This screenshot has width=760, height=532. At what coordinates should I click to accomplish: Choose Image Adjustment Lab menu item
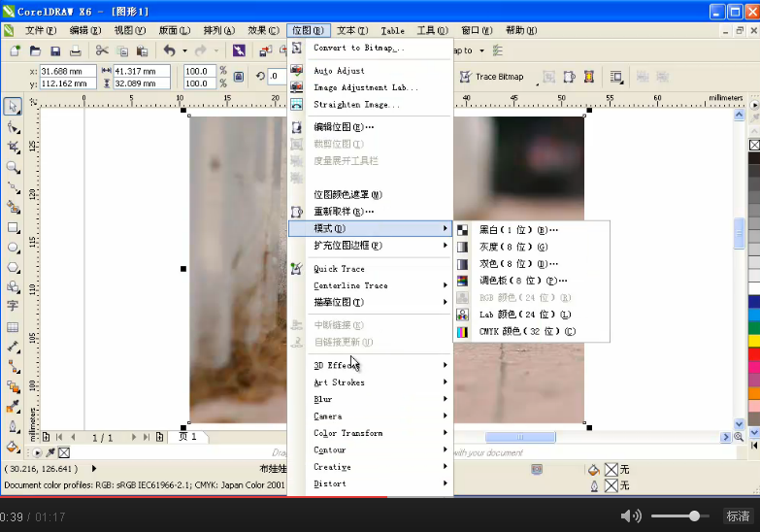pos(371,87)
